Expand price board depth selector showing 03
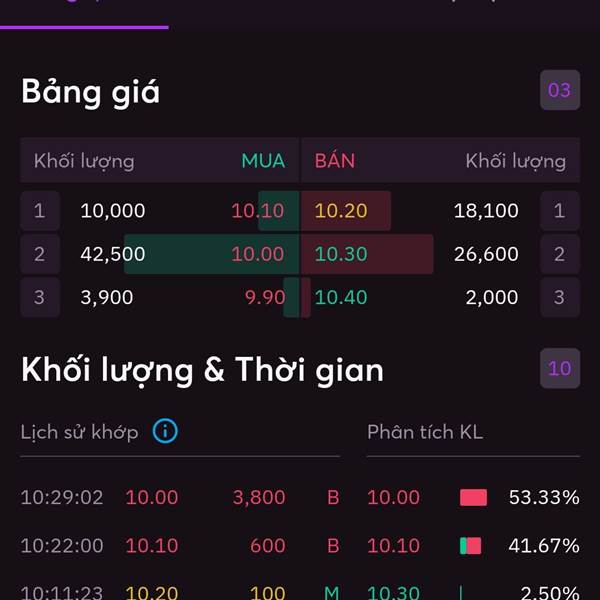The height and width of the screenshot is (600, 600). coord(560,90)
